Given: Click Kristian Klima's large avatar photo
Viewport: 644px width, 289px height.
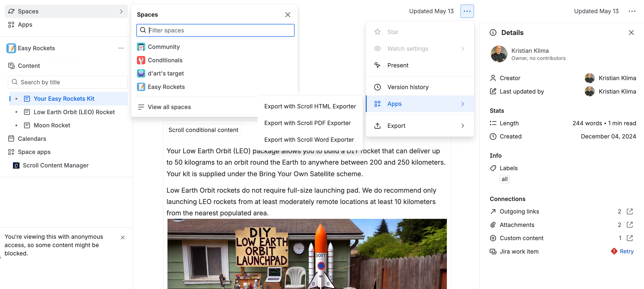Looking at the screenshot, I should click(x=499, y=54).
